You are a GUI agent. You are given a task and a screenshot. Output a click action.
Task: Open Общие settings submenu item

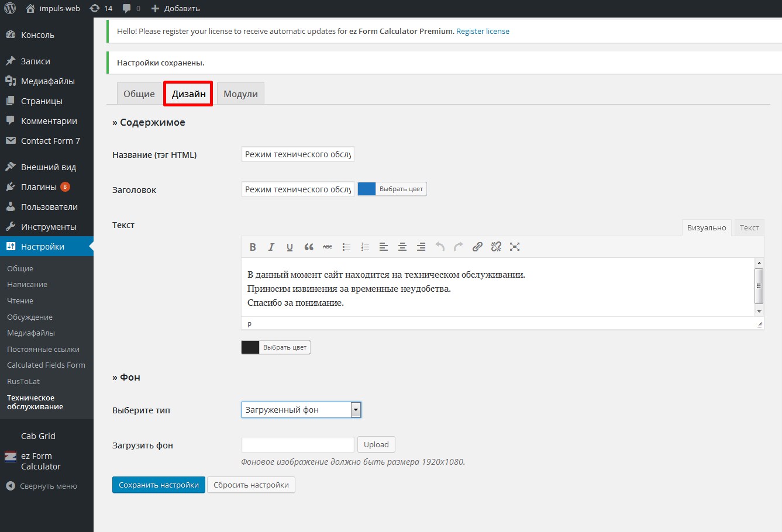[20, 268]
